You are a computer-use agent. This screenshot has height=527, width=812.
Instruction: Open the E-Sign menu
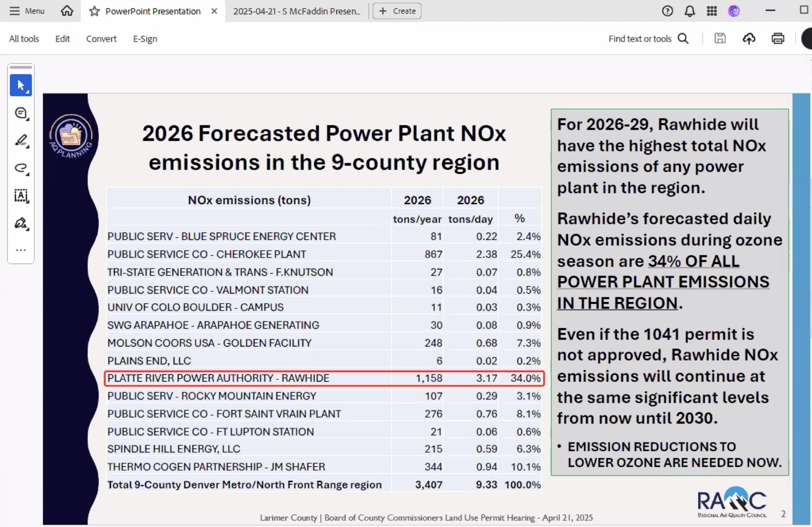pos(145,39)
